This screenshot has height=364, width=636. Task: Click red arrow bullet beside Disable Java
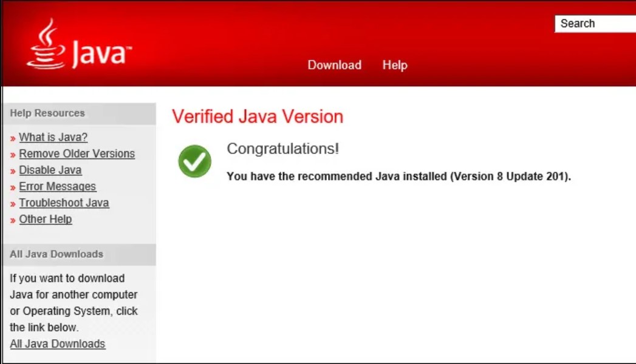pyautogui.click(x=13, y=172)
